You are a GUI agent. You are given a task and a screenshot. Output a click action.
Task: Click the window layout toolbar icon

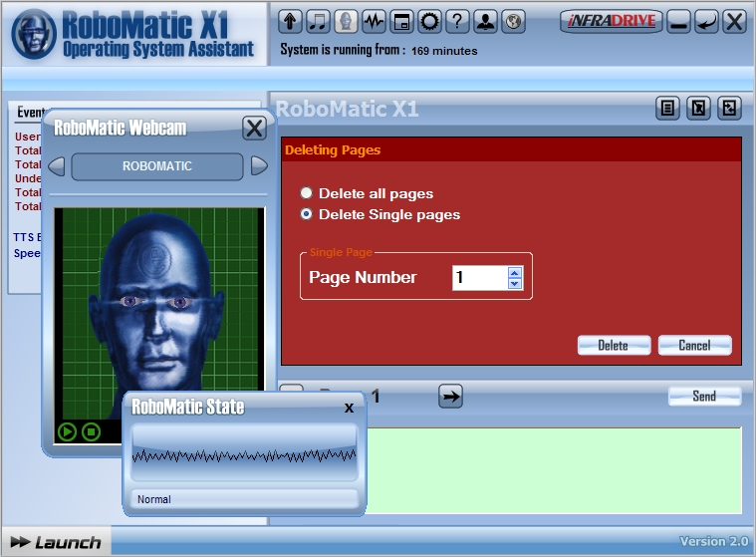pyautogui.click(x=401, y=21)
